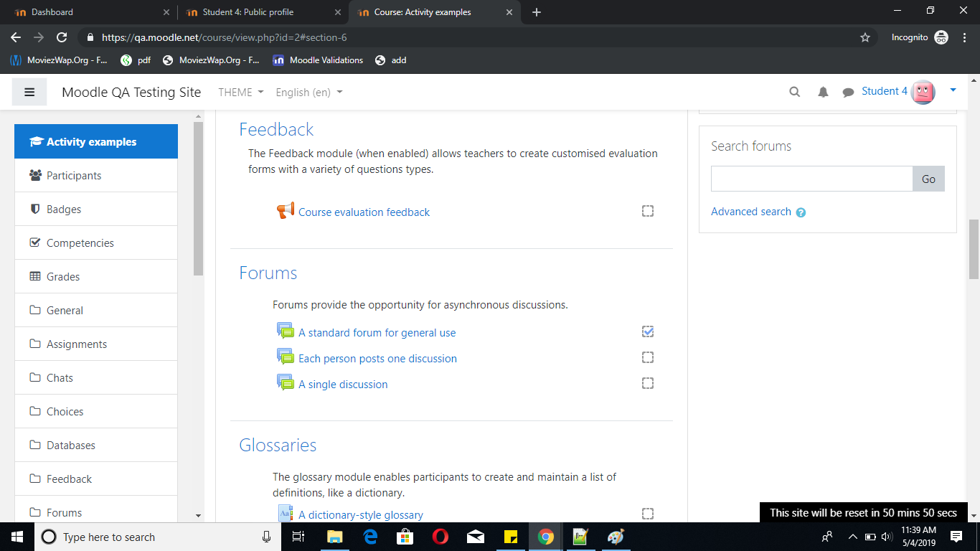This screenshot has width=980, height=551.
Task: Go to Assignments section in sidebar
Action: (96, 344)
